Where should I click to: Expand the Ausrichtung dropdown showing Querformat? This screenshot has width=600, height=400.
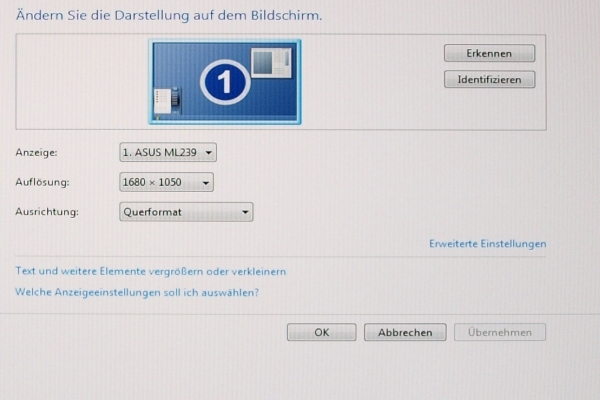186,212
